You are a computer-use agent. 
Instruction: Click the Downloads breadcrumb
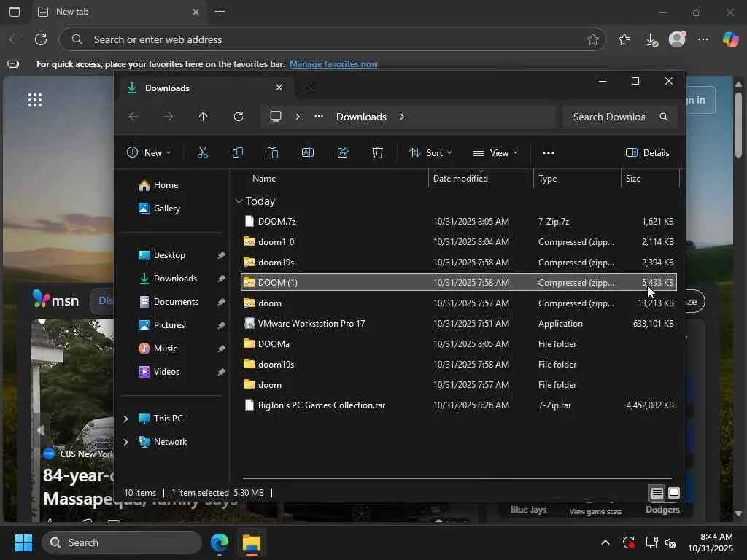[x=361, y=117]
